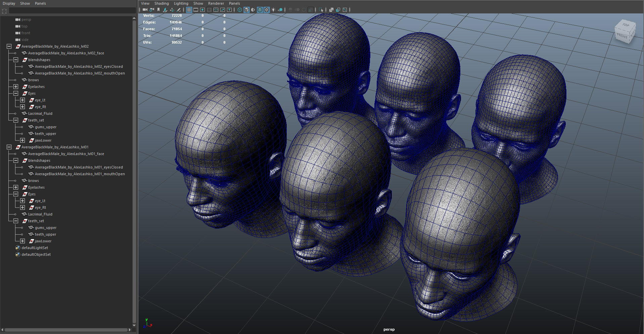Select gums_upper under lvl01 teeth_set
This screenshot has width=644, height=334.
(x=46, y=228)
